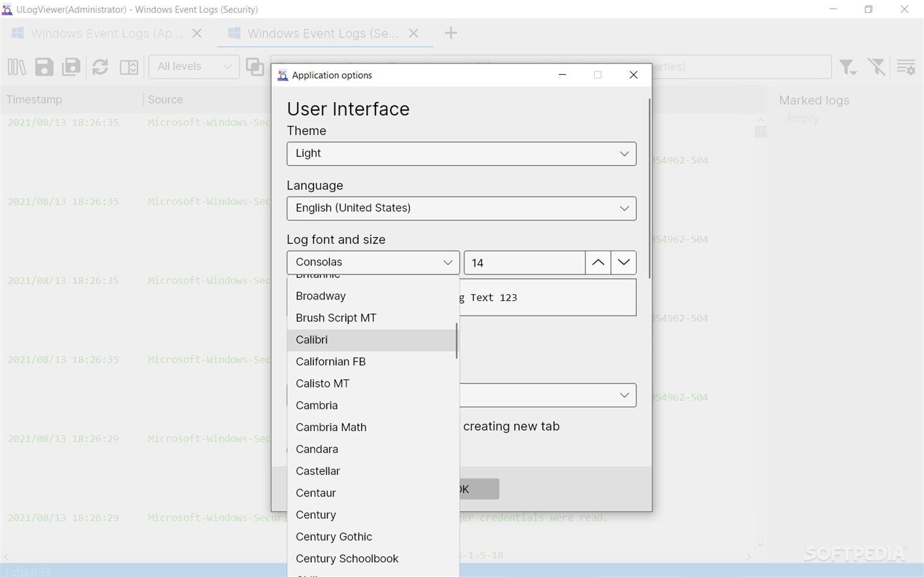Click the font list scrollbar thumb
Image resolution: width=924 pixels, height=577 pixels.
pyautogui.click(x=457, y=341)
